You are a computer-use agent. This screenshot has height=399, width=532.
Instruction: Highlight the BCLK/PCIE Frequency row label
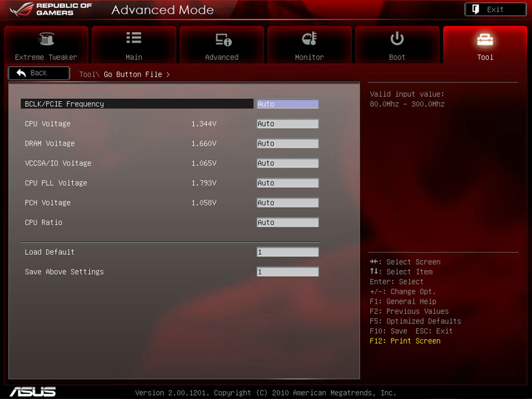64,104
